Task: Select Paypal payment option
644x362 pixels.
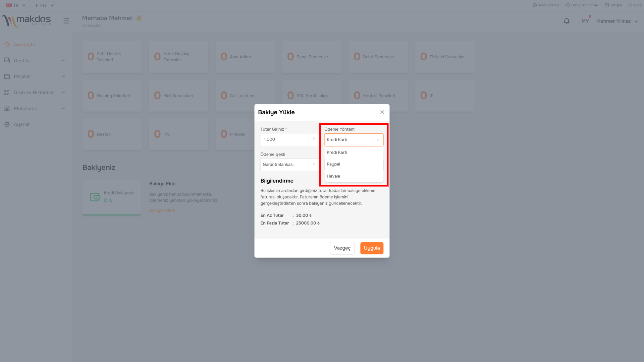Action: pos(354,164)
